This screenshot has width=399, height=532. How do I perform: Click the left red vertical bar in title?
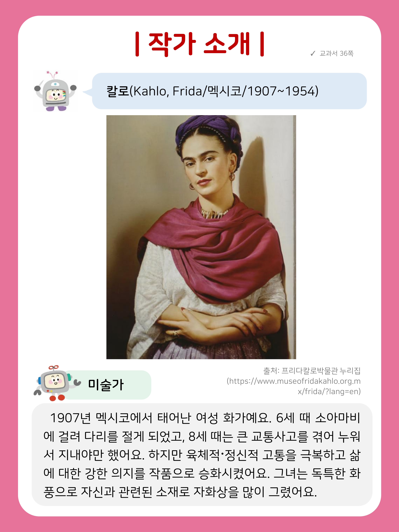[137, 44]
